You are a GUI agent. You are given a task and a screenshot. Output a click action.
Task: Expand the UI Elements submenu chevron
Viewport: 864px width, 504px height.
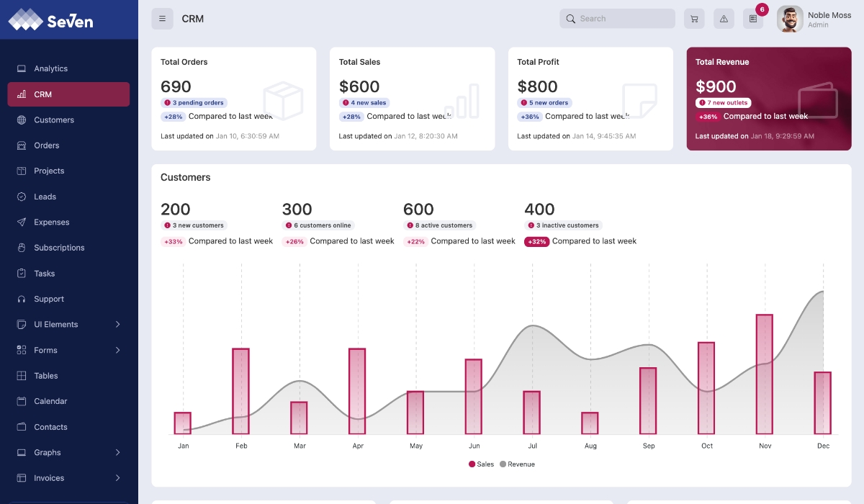(x=117, y=325)
